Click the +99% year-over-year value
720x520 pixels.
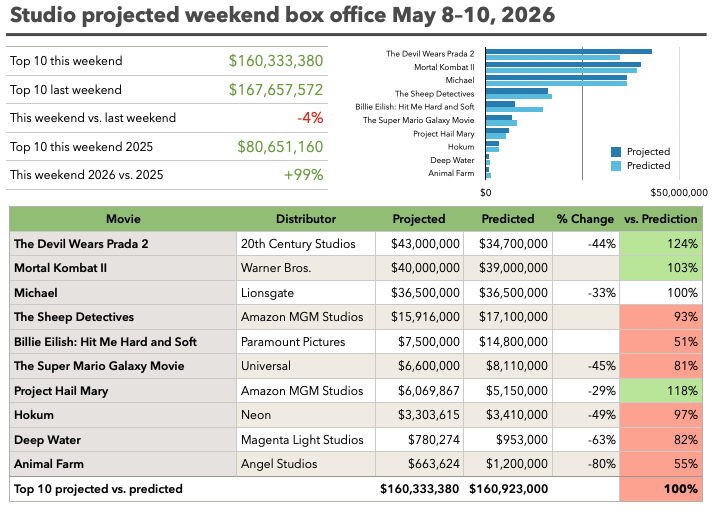[304, 175]
